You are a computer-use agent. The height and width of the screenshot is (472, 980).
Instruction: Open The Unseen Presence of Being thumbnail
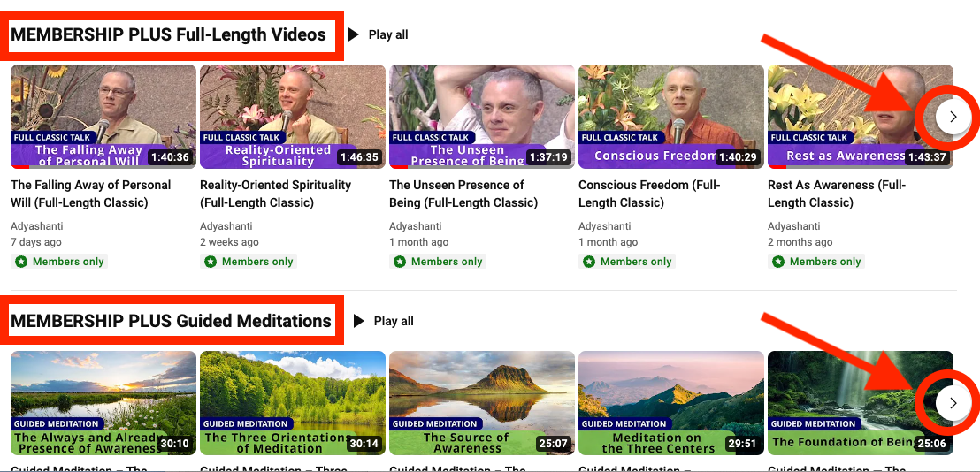[x=482, y=117]
